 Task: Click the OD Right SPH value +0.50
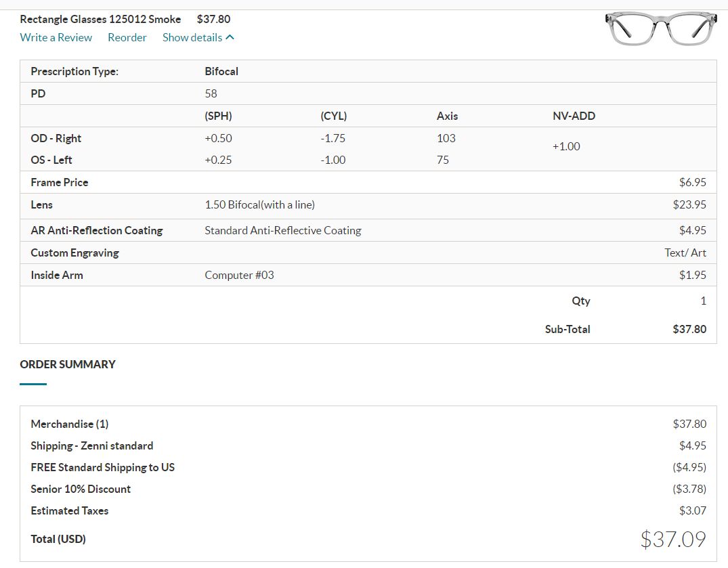point(218,138)
